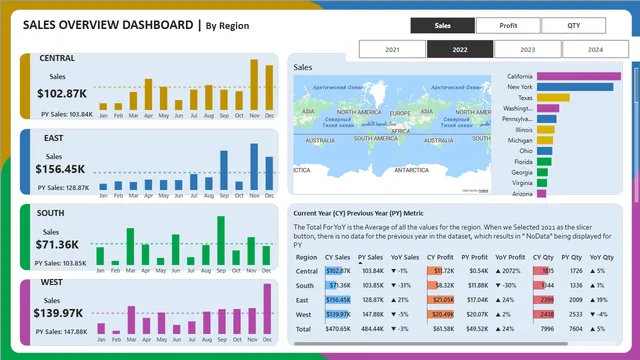The height and width of the screenshot is (360, 640).
Task: Select the Sales metric button
Action: [442, 25]
